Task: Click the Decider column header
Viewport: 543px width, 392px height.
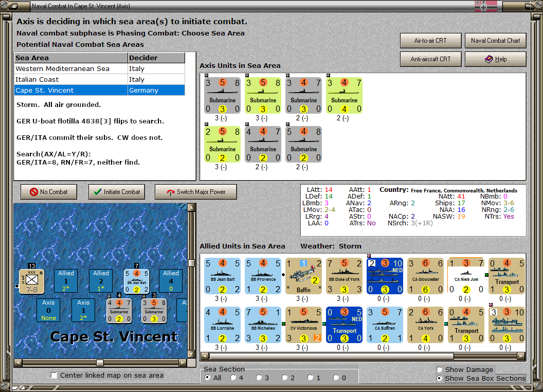Action: click(x=156, y=58)
